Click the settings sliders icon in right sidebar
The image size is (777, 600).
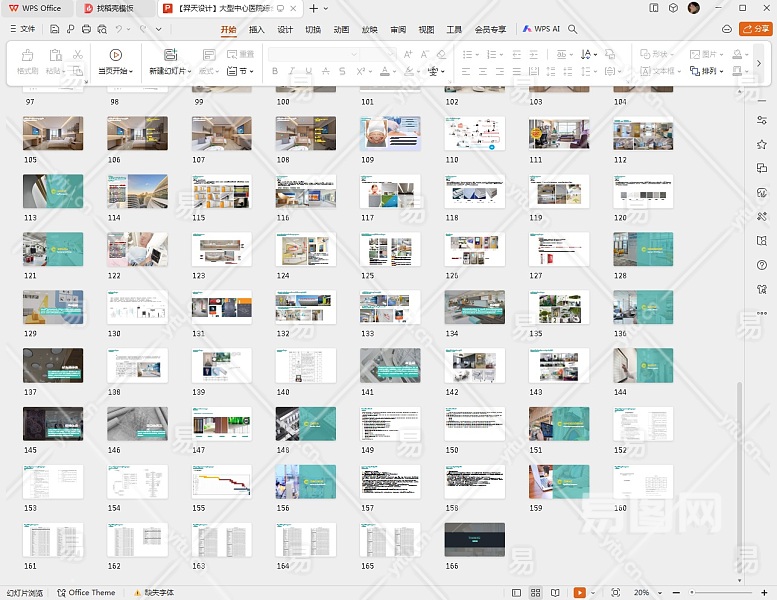(x=762, y=119)
